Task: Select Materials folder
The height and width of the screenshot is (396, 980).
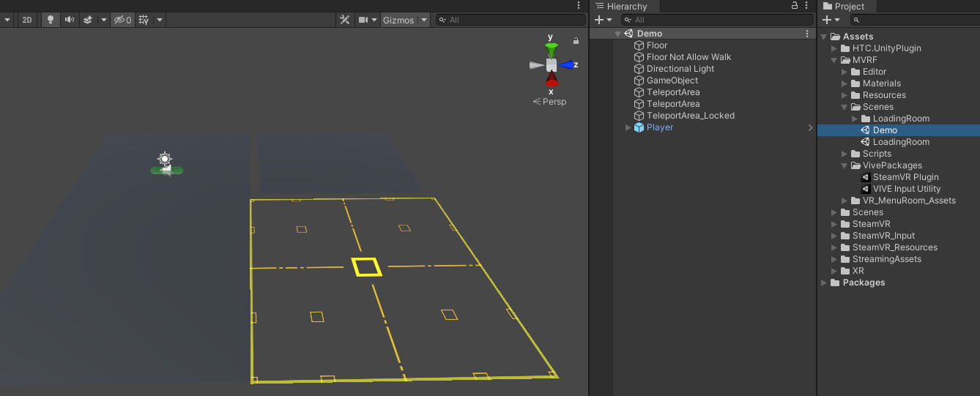Action: tap(882, 83)
